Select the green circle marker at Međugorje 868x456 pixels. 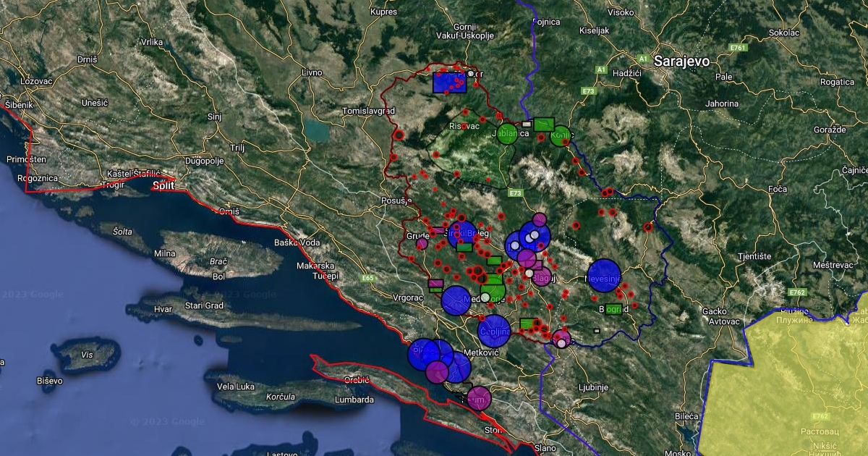pos(493,294)
